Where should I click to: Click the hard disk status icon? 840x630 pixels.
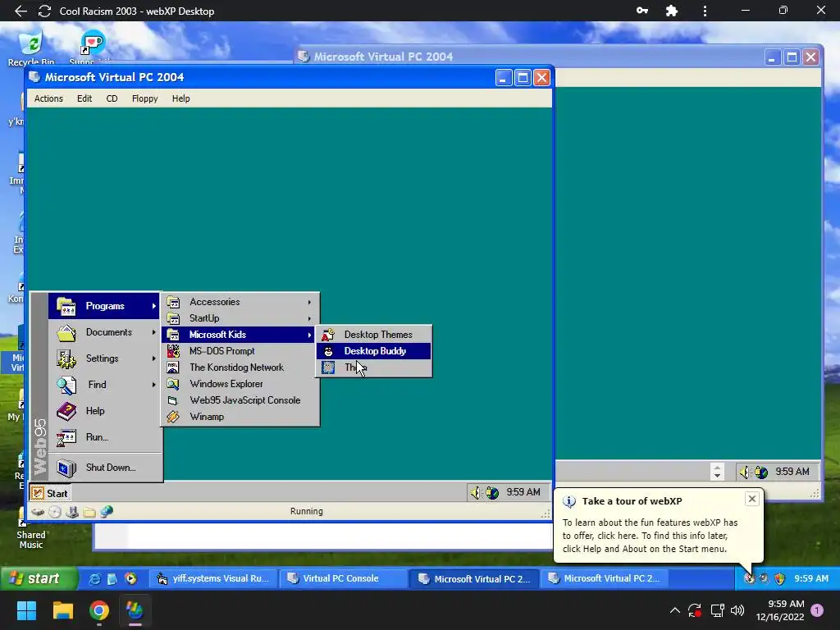38,512
